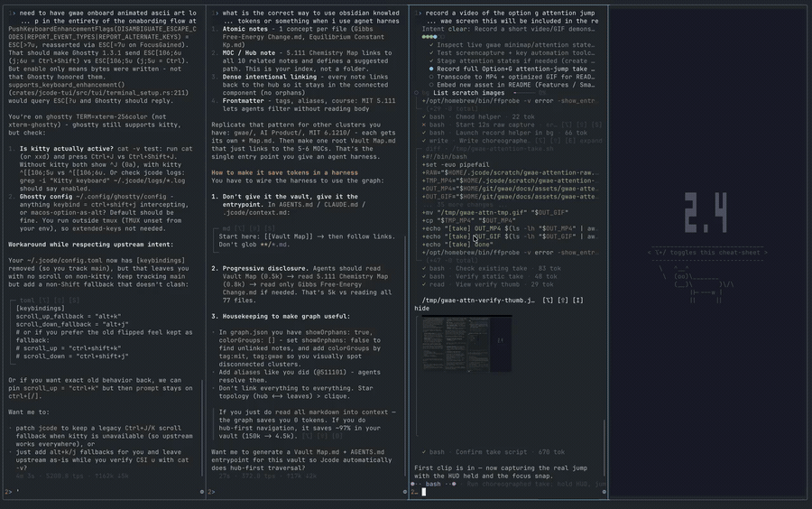Click the status dot at bottom right of middle pane
Viewport: 812px width, 509px height.
click(x=405, y=492)
